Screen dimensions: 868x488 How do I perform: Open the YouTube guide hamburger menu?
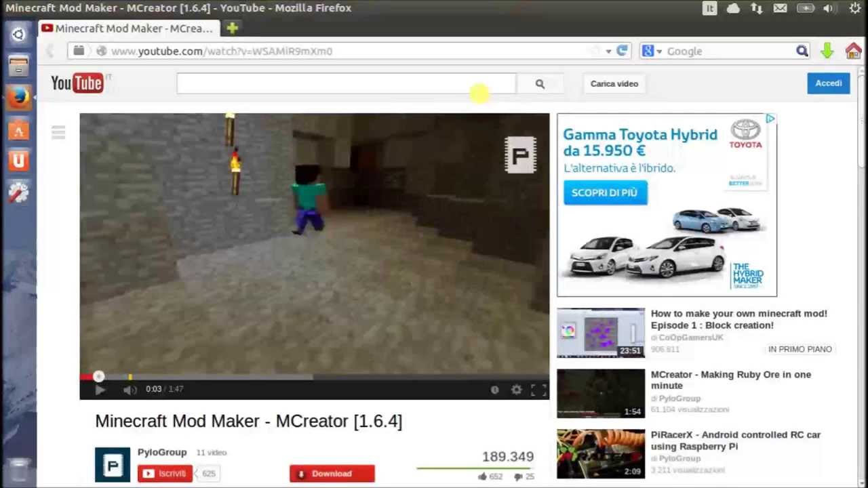coord(58,132)
